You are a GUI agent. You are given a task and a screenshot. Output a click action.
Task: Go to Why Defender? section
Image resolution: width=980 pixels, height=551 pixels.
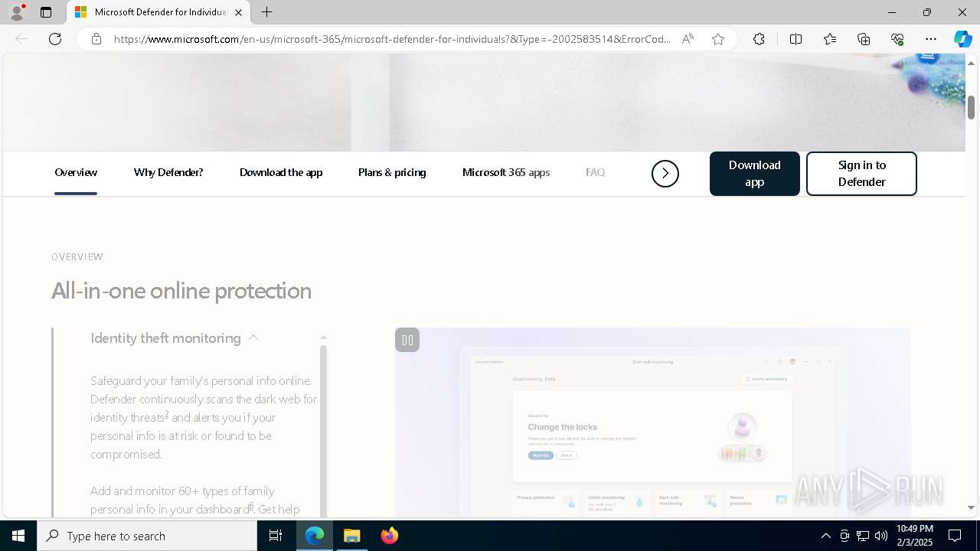168,173
